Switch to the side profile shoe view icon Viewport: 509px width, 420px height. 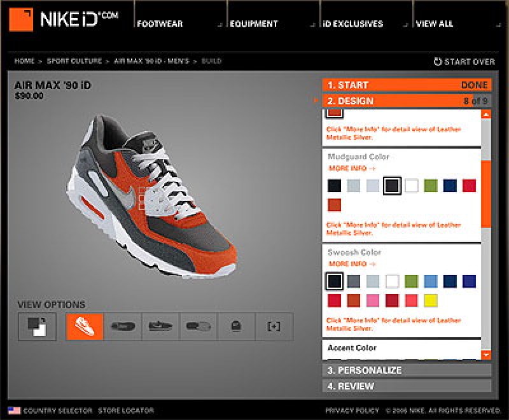160,326
